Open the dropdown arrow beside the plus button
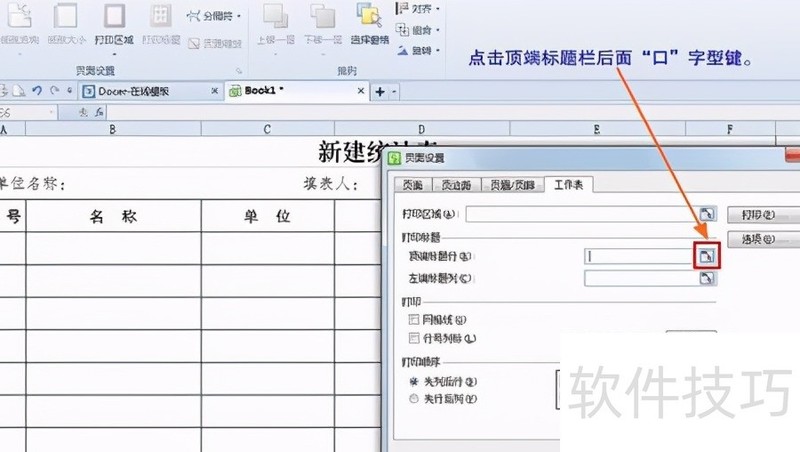This screenshot has width=800, height=452. pyautogui.click(x=394, y=92)
